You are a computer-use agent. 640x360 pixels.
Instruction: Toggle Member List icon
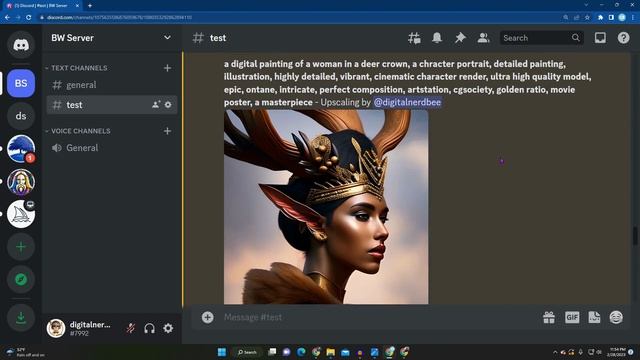point(483,38)
